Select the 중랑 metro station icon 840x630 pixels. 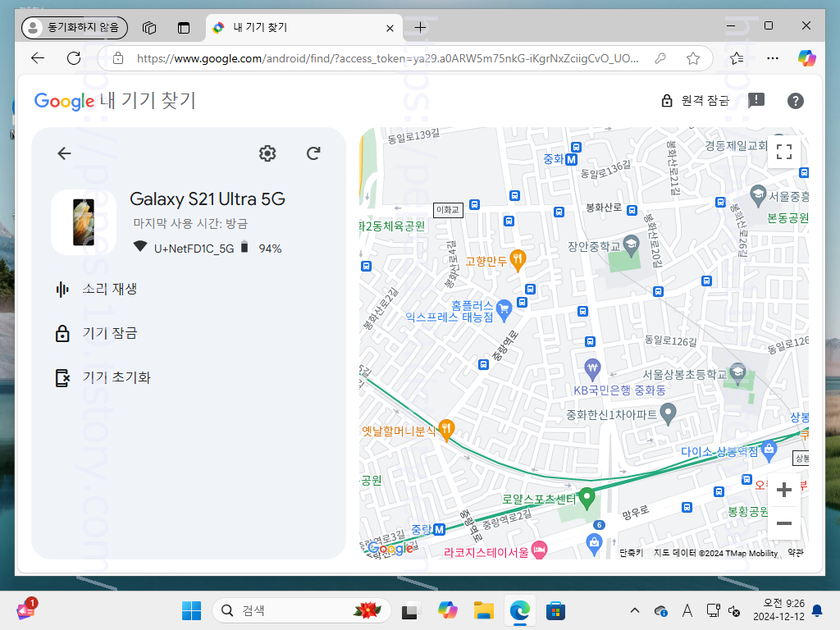click(x=439, y=529)
